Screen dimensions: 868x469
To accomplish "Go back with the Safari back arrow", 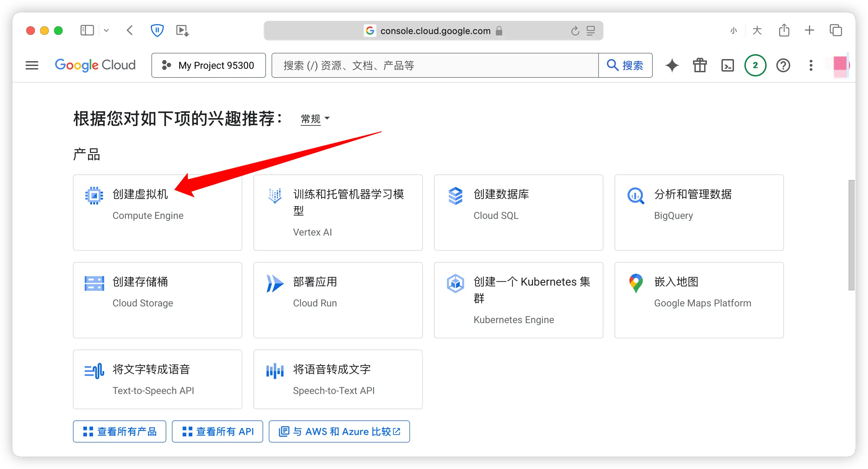I will 130,30.
